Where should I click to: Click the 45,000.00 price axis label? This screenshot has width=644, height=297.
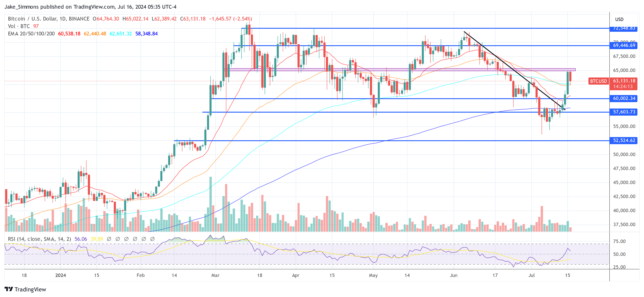[x=624, y=182]
